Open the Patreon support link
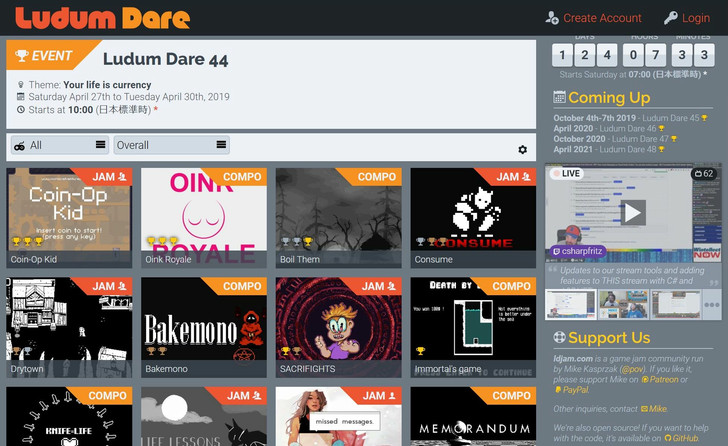728x446 pixels. tap(660, 380)
